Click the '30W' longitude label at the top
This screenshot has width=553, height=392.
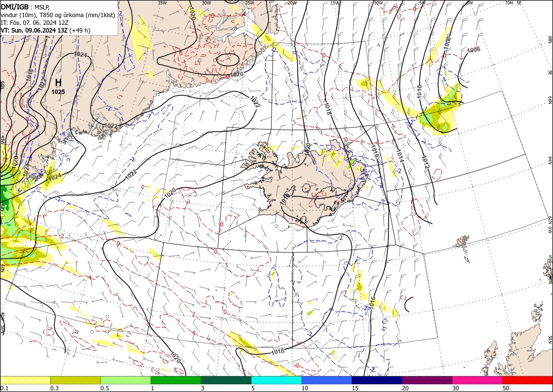[x=206, y=3]
